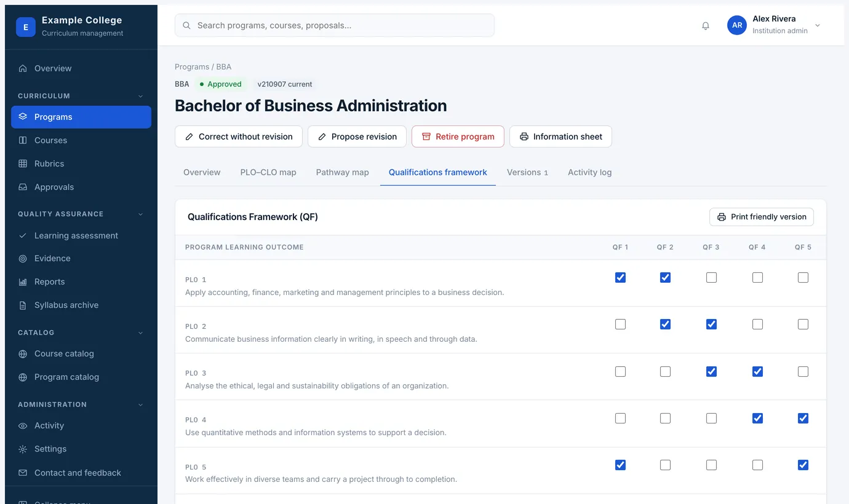Click the Course catalog globe icon
849x504 pixels.
pos(23,353)
